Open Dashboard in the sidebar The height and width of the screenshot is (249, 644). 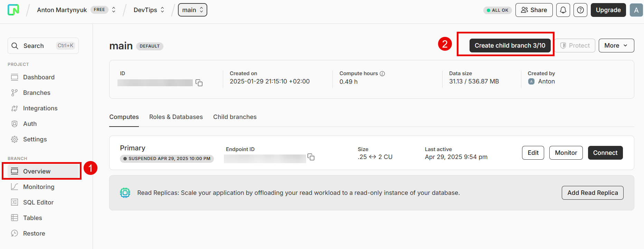tap(39, 77)
